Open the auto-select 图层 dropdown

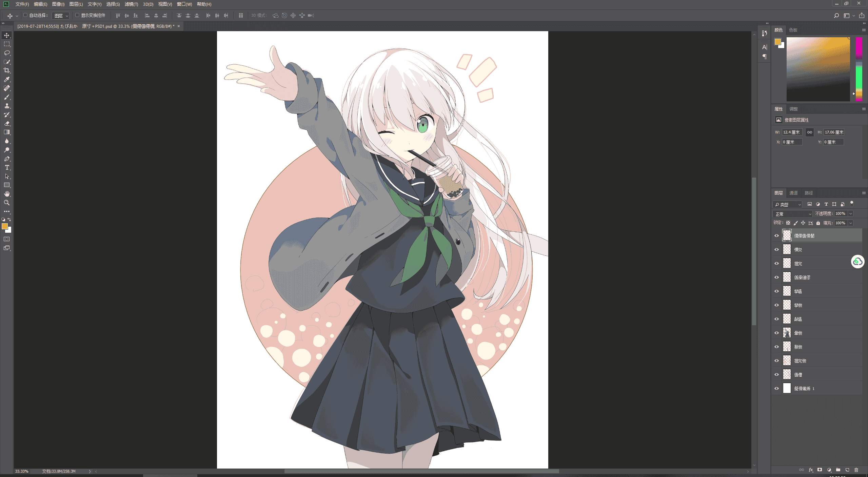coord(61,16)
